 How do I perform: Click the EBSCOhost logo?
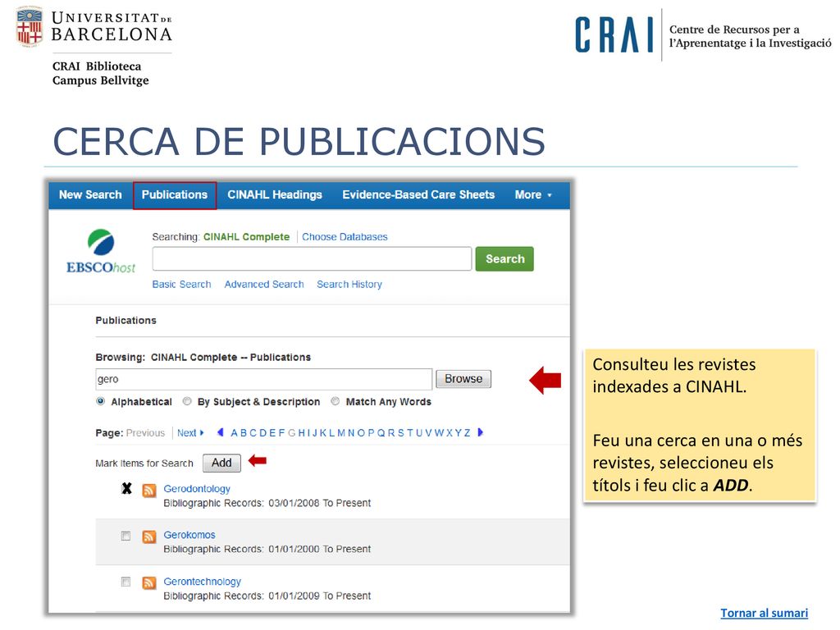101,251
